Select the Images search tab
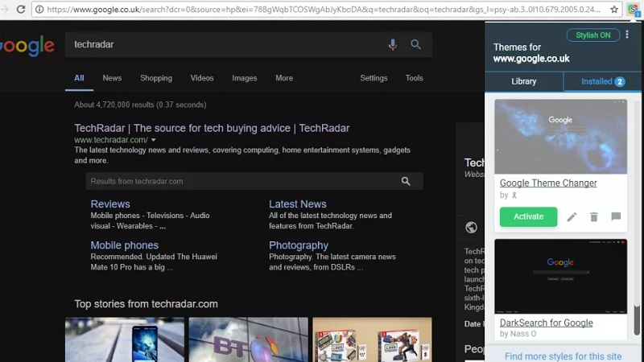644x362 pixels. [x=245, y=78]
